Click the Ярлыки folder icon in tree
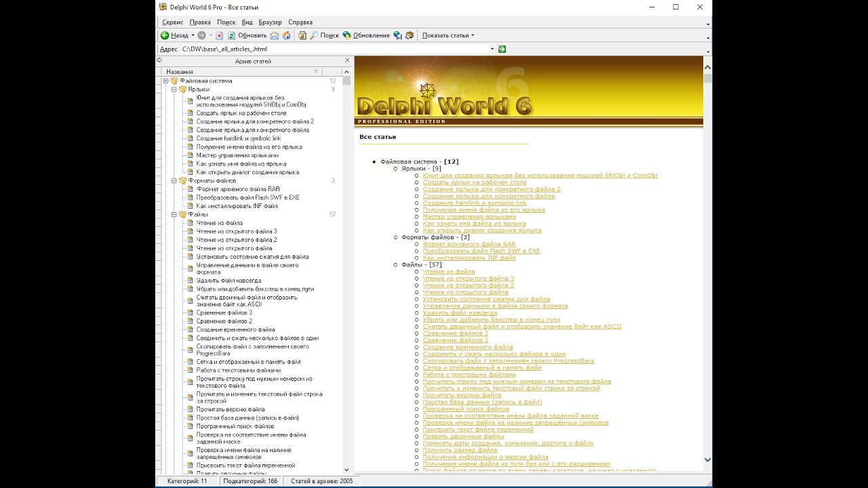Screen dimensions: 868x488 pyautogui.click(x=182, y=89)
